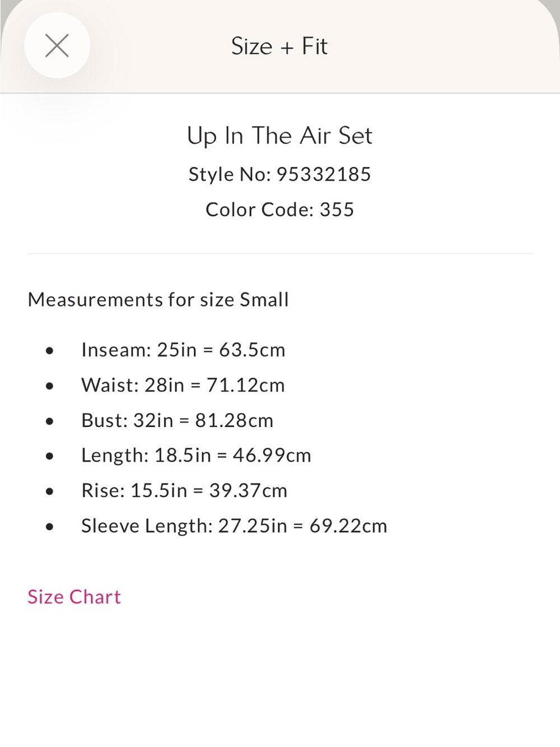Select the Inseam measurement line
The width and height of the screenshot is (560, 747).
coord(183,350)
